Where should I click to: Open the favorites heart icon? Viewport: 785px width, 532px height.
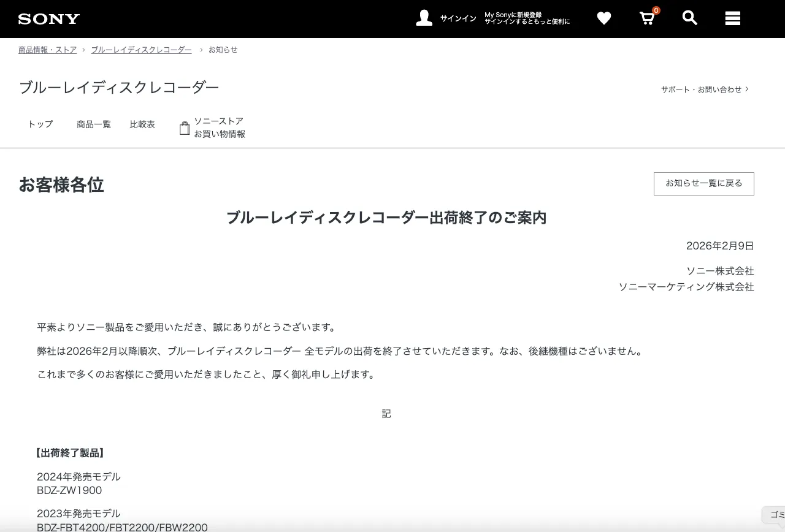[x=604, y=18]
